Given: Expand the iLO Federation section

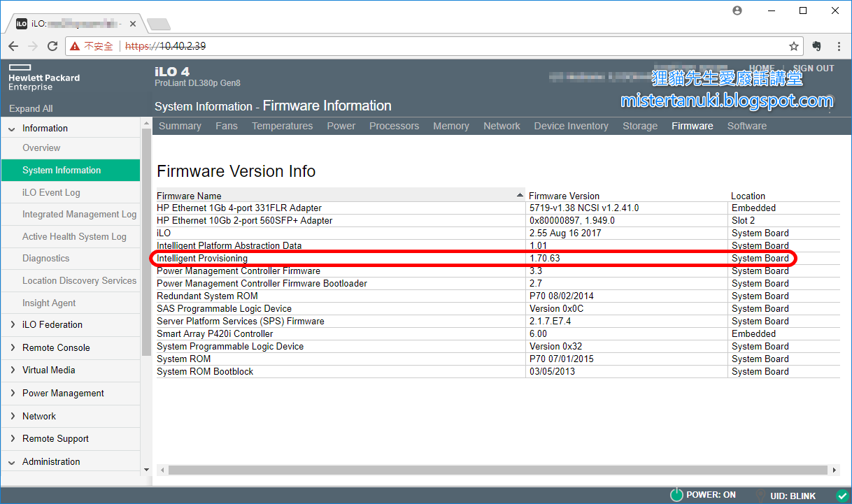Looking at the screenshot, I should (12, 324).
